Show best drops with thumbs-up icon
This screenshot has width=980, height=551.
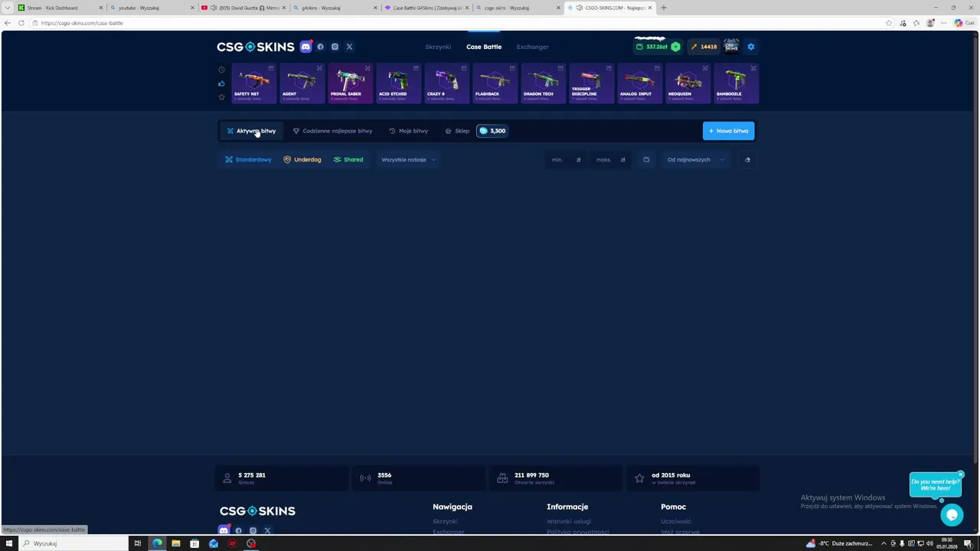tap(221, 83)
